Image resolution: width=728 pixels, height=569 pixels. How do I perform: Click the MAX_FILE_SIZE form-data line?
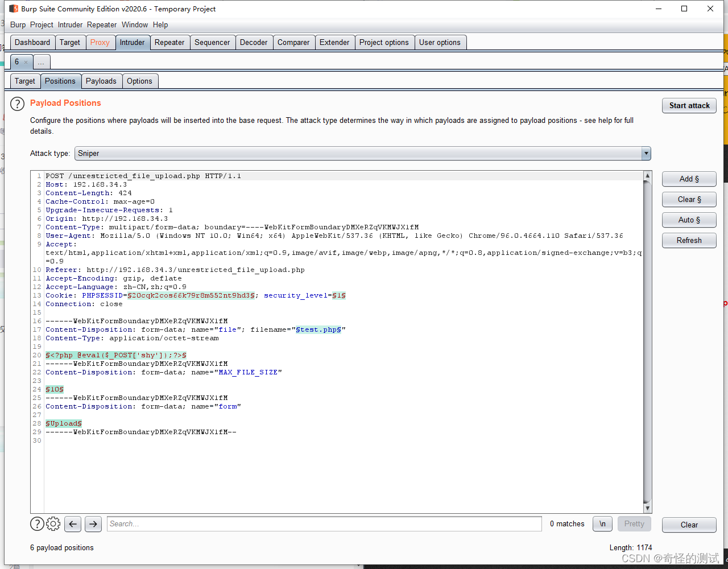coord(164,372)
